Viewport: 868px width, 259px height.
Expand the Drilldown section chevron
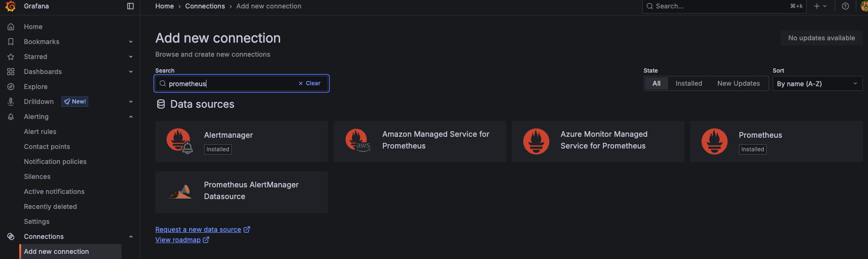coord(131,102)
